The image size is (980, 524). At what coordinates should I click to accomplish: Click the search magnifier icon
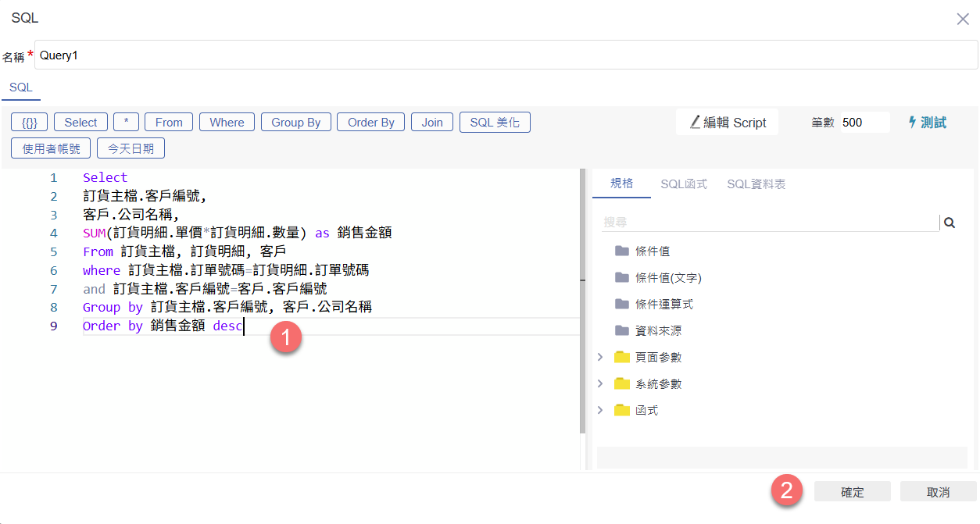pyautogui.click(x=950, y=223)
